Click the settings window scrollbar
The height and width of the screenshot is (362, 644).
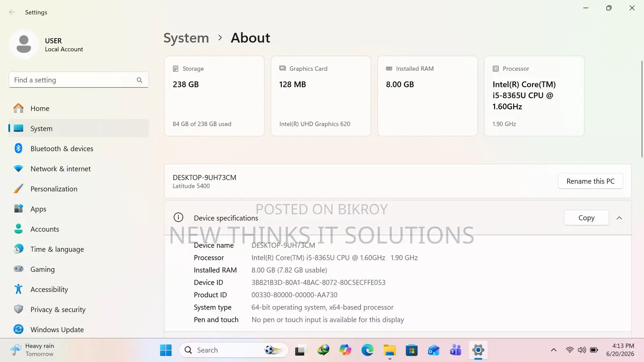(642, 109)
